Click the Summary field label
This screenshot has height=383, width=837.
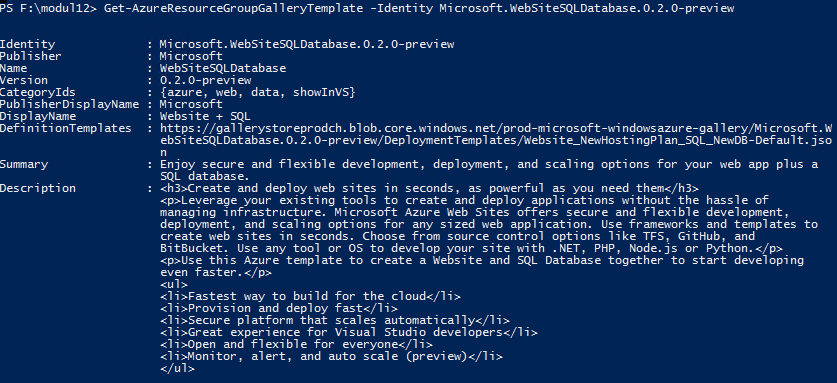24,165
